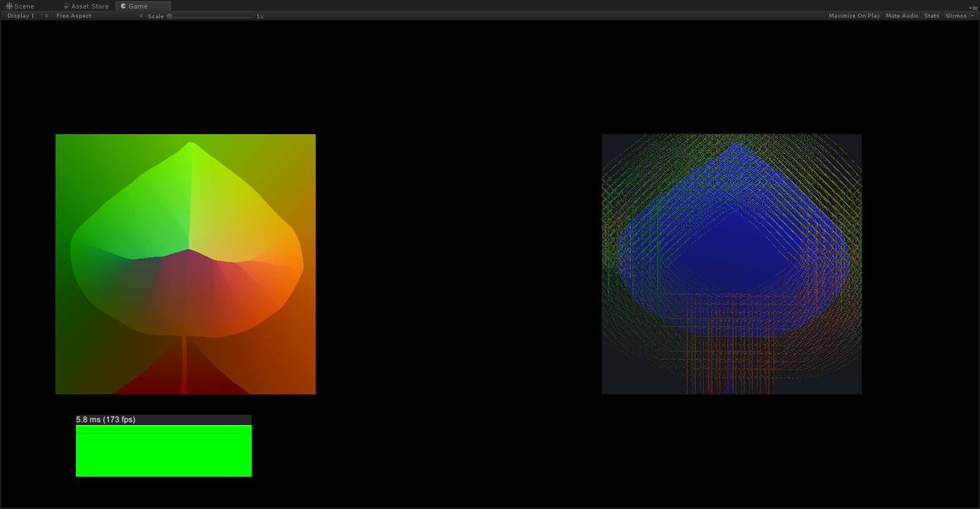Click the 1x scale value label

(260, 17)
